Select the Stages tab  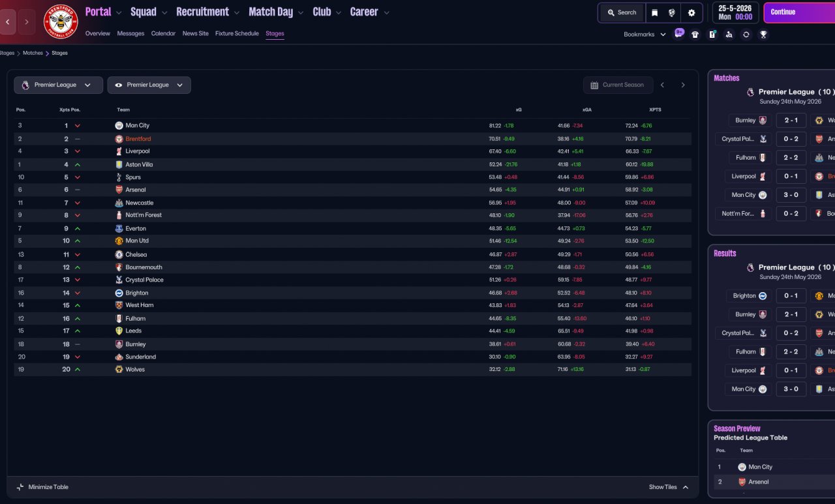(x=275, y=33)
